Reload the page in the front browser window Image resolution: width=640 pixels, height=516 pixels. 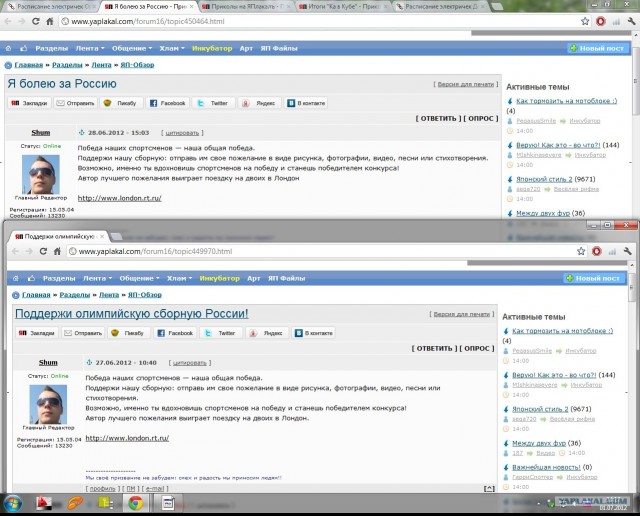click(x=43, y=251)
